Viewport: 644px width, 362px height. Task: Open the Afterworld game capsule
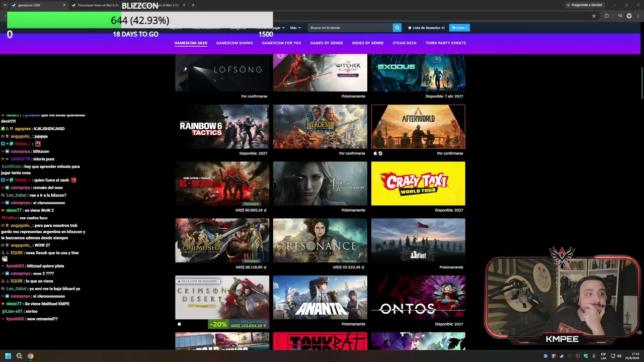tap(418, 127)
